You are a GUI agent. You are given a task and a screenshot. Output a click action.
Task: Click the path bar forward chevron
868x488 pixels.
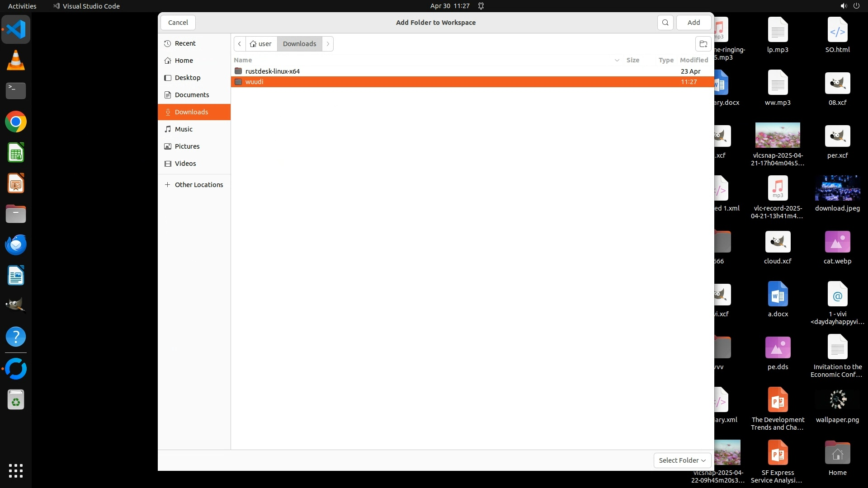pyautogui.click(x=328, y=44)
